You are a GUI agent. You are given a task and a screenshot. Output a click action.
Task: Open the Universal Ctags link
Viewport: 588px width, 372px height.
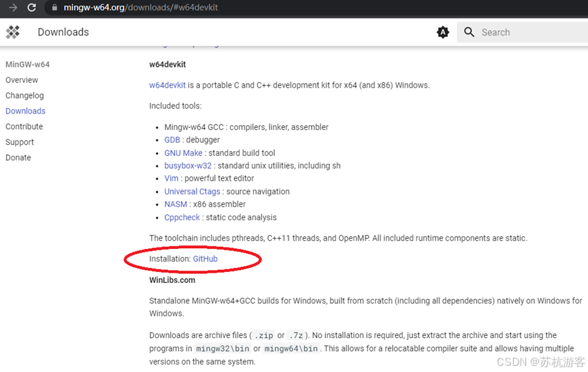(x=193, y=191)
